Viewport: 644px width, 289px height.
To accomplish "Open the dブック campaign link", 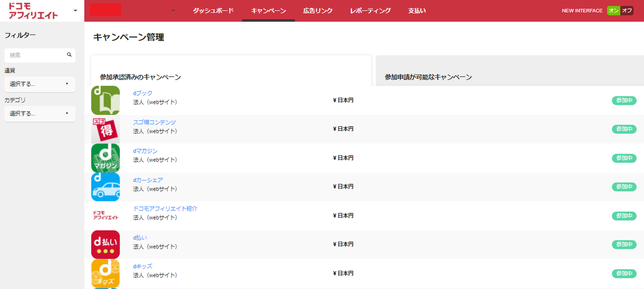I will (143, 93).
